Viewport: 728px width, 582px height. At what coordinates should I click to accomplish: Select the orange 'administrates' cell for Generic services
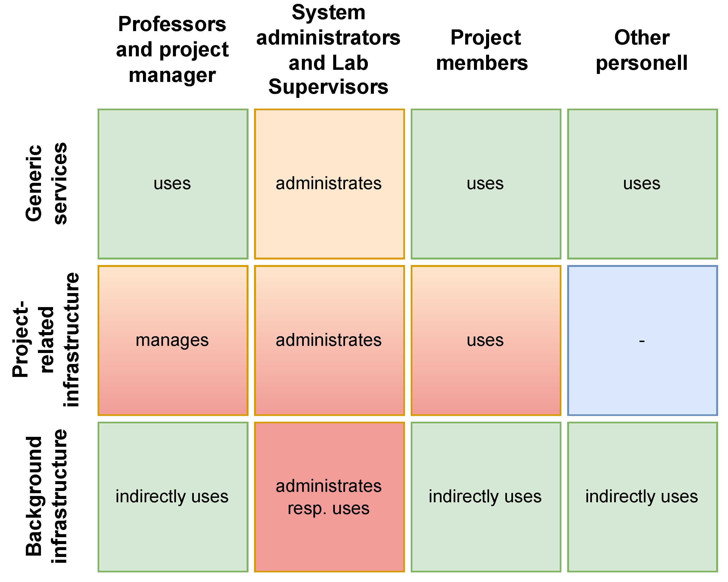pyautogui.click(x=329, y=184)
